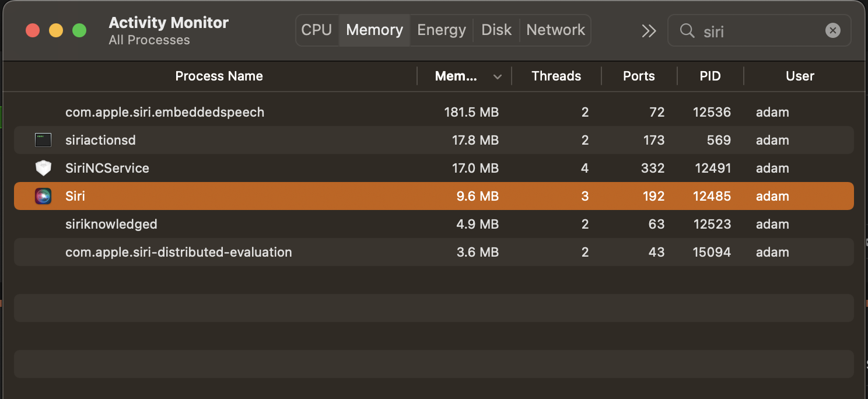The image size is (868, 399).
Task: Sort by the Mem... column header
Action: pos(456,76)
